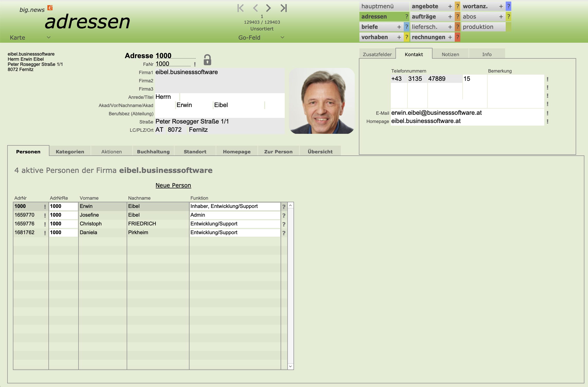
Task: Click plus next to aufträge
Action: pyautogui.click(x=450, y=16)
